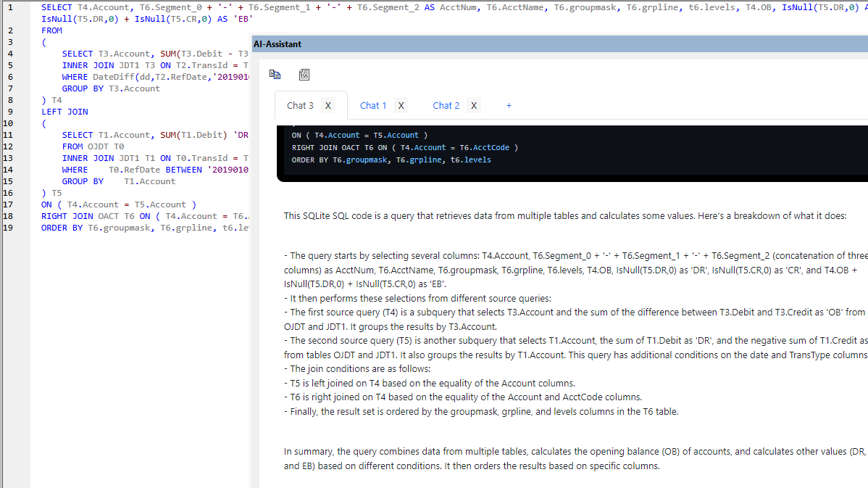Click the SQL document icon
Screen dimensions: 868x488
pyautogui.click(x=304, y=75)
